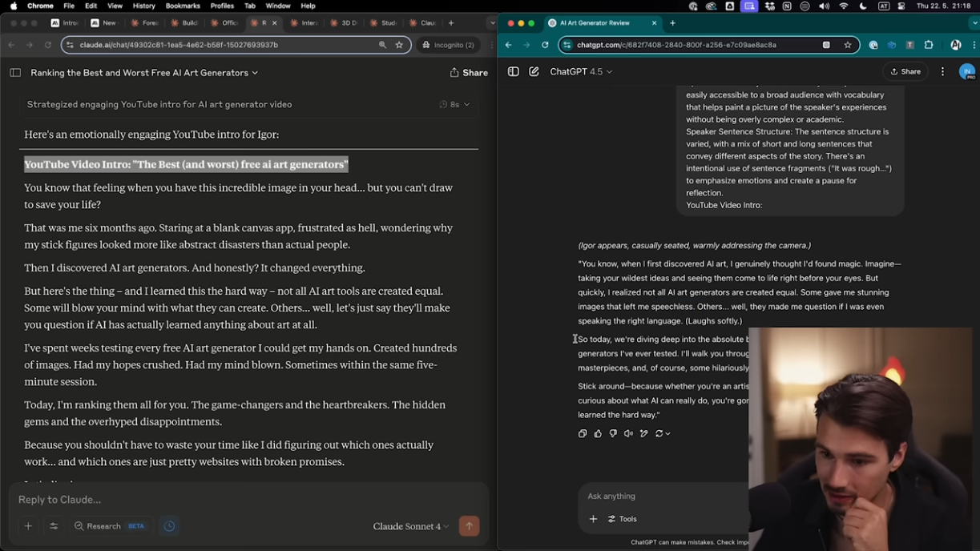Image resolution: width=980 pixels, height=551 pixels.
Task: Open Chrome extensions puzzle icon
Action: click(929, 45)
